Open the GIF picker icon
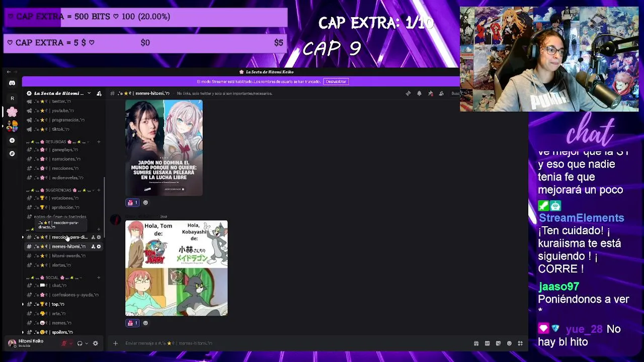Image resolution: width=644 pixels, height=362 pixels. pos(487,343)
